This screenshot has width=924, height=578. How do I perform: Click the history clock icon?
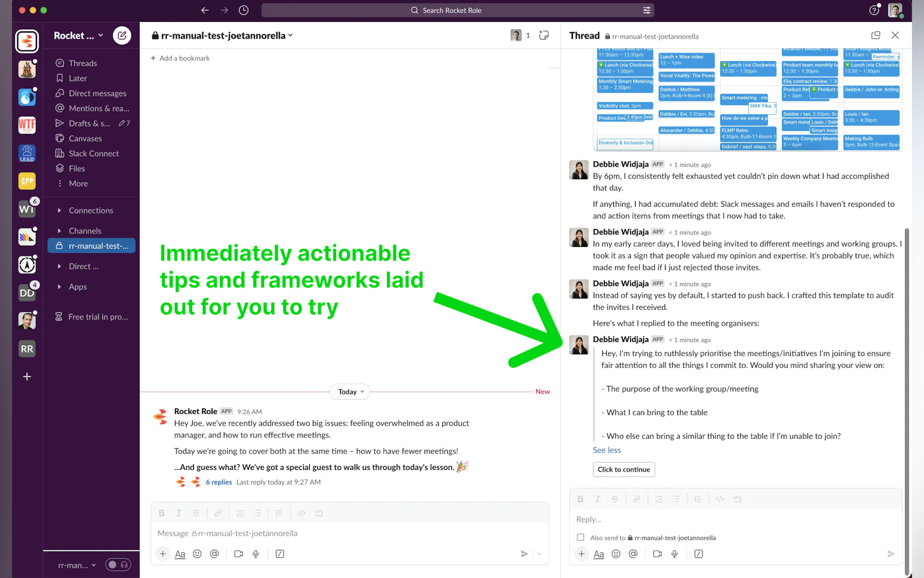point(244,10)
